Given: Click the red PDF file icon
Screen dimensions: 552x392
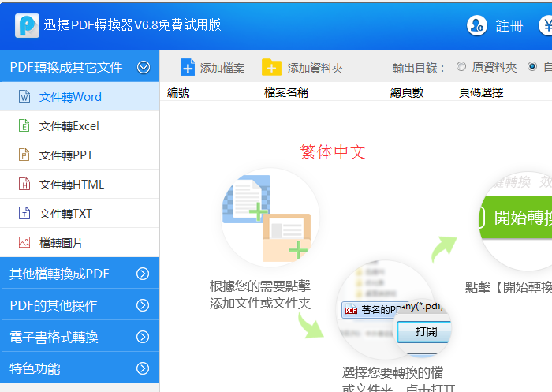Looking at the screenshot, I should tap(351, 310).
